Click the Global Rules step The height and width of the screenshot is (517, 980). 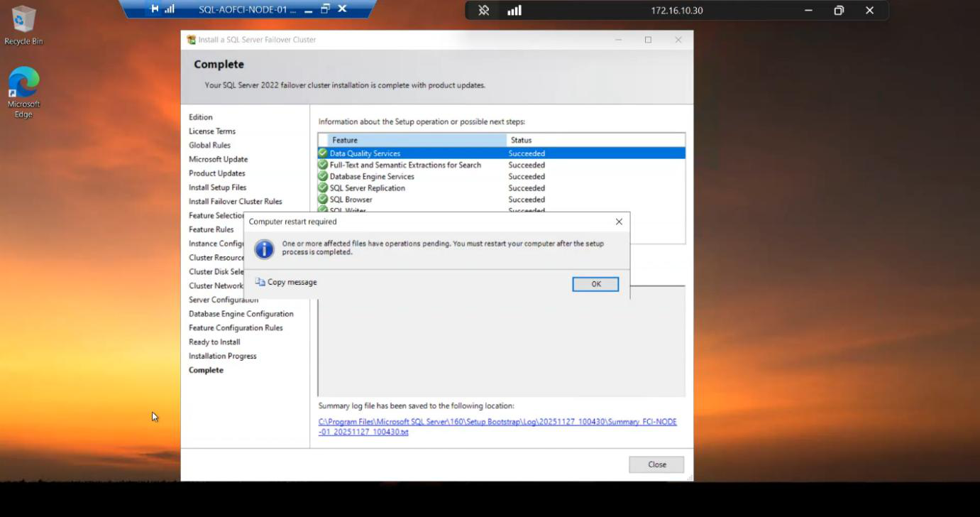[x=209, y=145]
